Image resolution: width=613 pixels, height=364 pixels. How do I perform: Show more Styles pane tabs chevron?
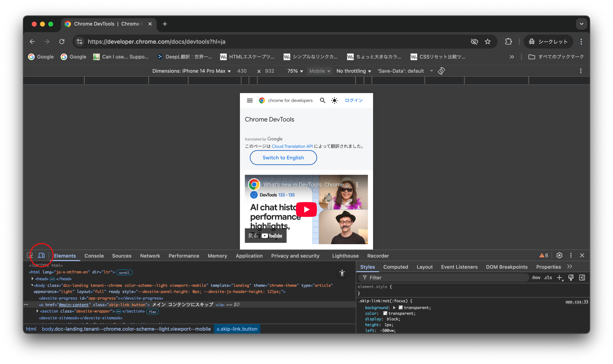(569, 266)
